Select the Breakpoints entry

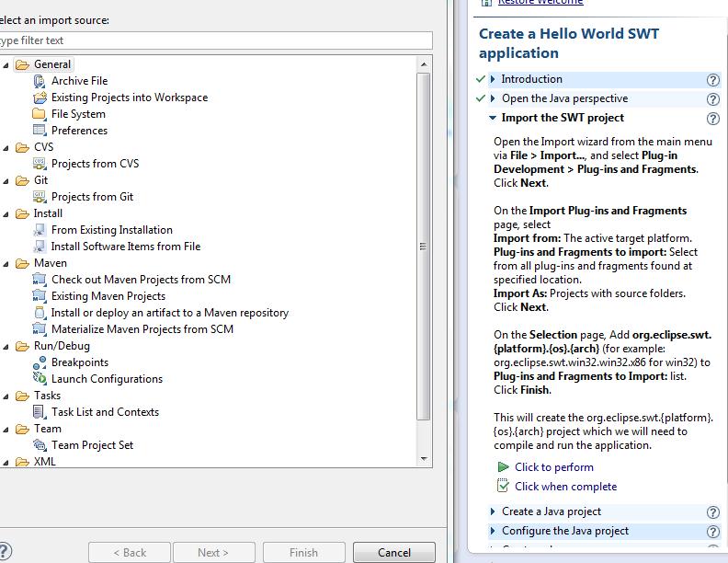(80, 362)
